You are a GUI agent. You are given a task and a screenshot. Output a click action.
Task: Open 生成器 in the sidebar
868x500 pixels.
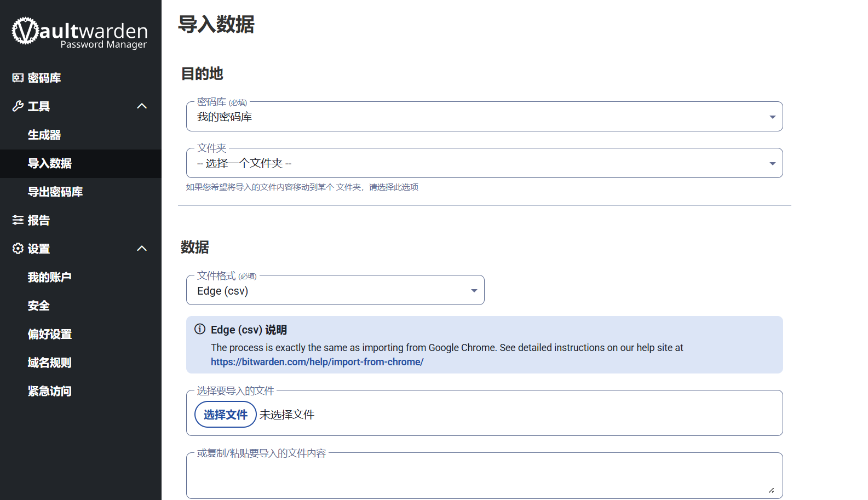[x=44, y=135]
